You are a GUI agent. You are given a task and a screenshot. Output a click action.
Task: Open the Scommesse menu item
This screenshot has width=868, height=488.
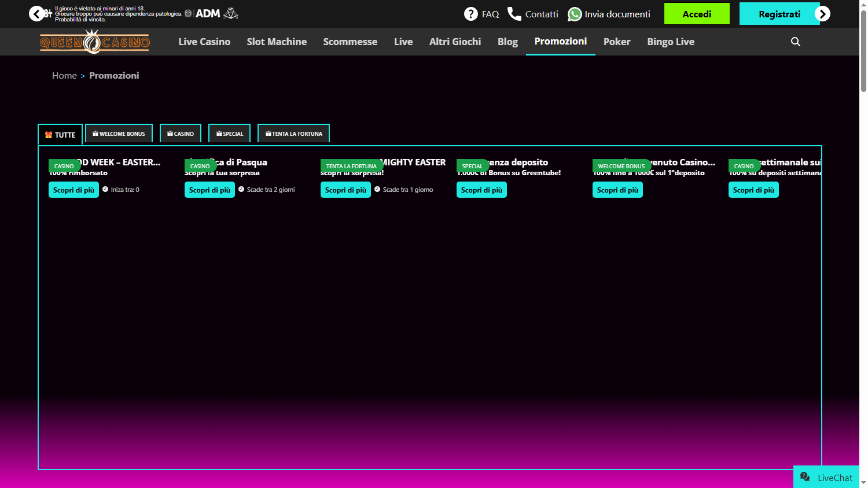350,42
